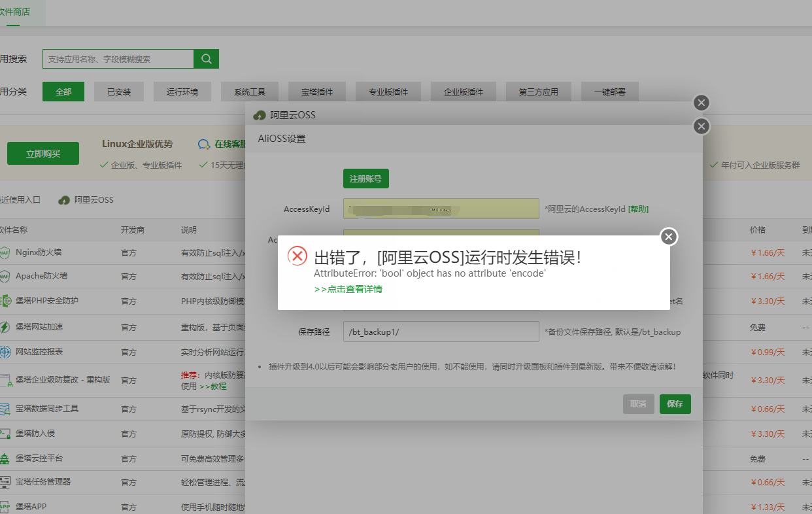Screen dimensions: 812x514
Task: Click the 宝塔任务管理器 icon
Action: click(5, 482)
